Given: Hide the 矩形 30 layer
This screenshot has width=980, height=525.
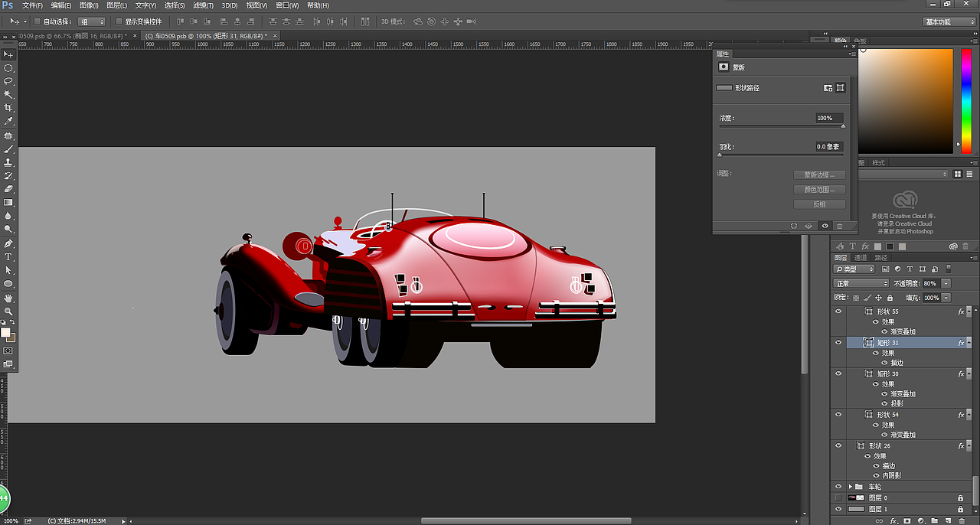Looking at the screenshot, I should tap(838, 373).
